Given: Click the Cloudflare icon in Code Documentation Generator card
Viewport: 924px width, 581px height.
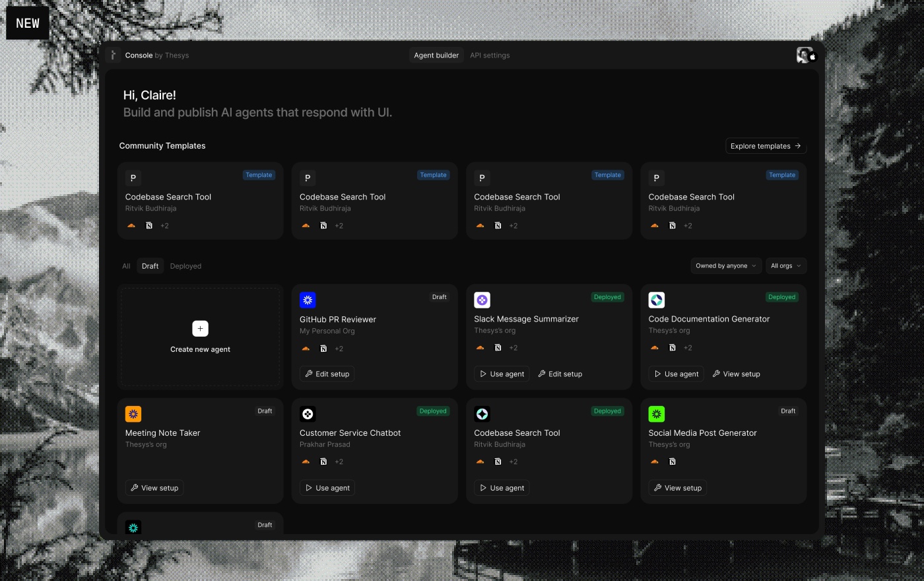Looking at the screenshot, I should (654, 348).
